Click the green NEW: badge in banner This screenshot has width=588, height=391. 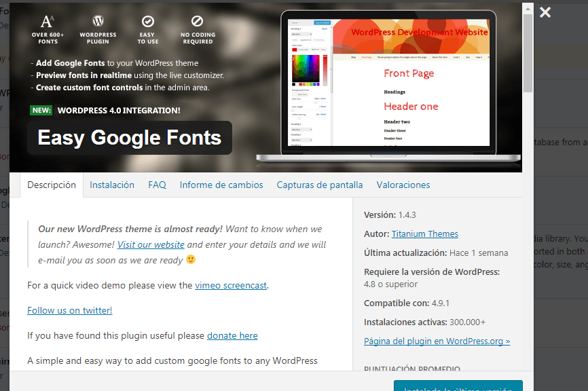[41, 110]
